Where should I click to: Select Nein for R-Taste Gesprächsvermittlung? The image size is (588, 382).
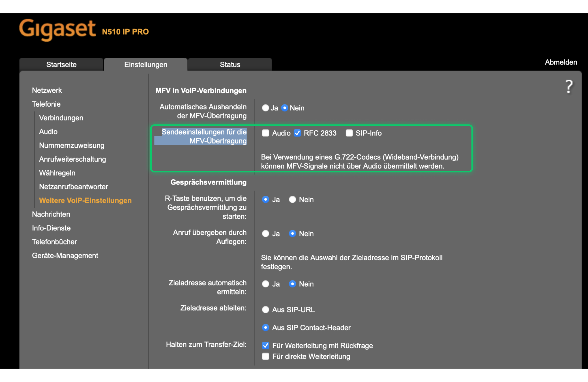tap(292, 200)
